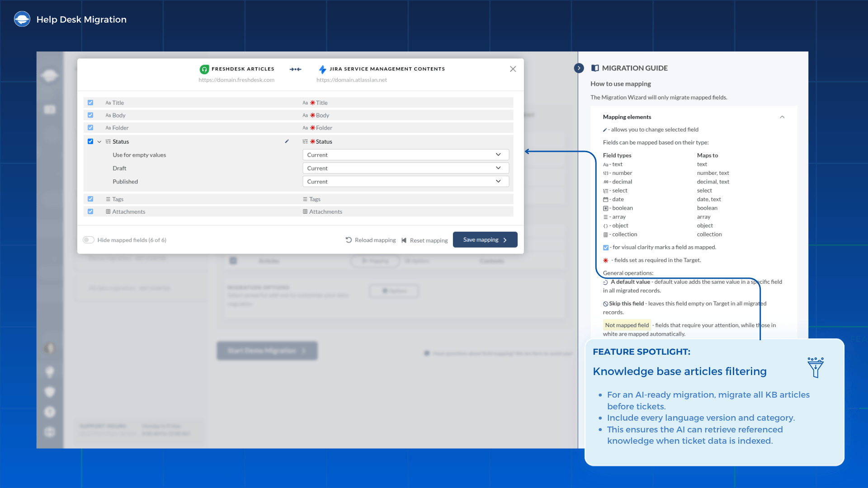The height and width of the screenshot is (488, 868).
Task: Collapse the Mapping elements section
Action: tap(782, 117)
